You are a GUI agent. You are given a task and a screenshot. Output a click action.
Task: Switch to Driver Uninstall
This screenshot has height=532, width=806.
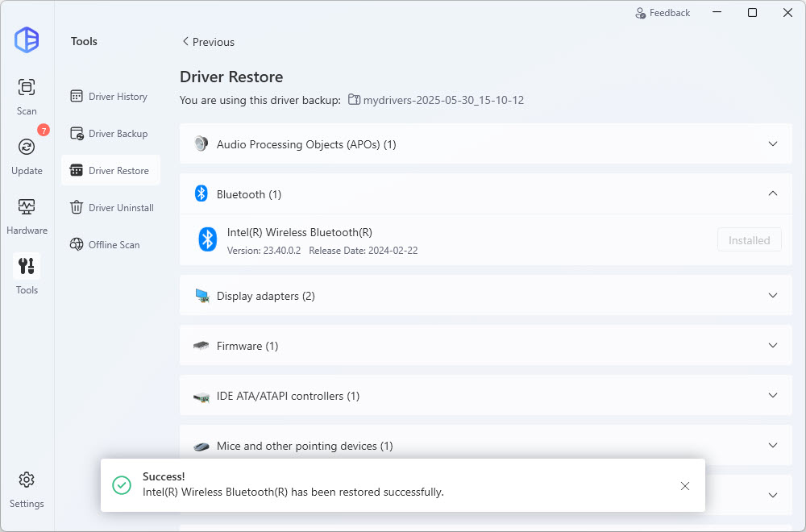click(110, 208)
